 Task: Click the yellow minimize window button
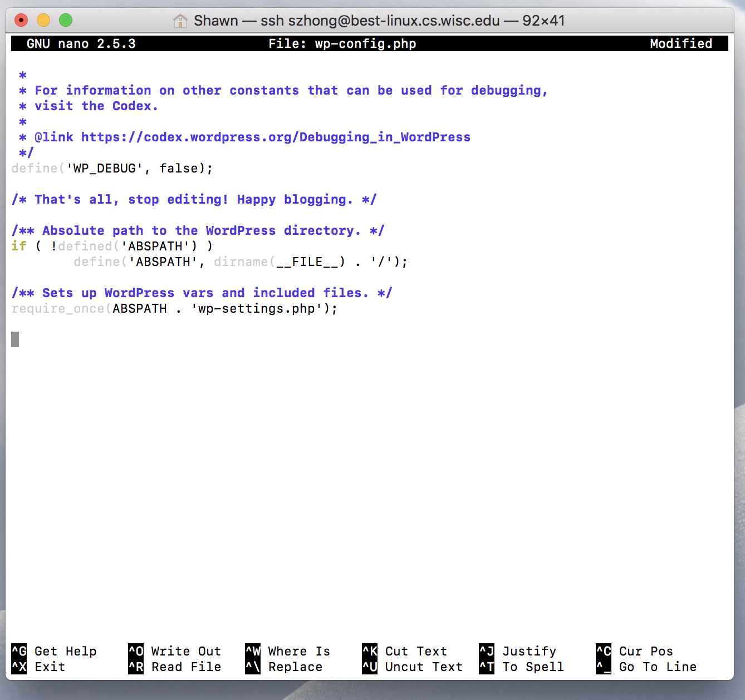pos(43,21)
